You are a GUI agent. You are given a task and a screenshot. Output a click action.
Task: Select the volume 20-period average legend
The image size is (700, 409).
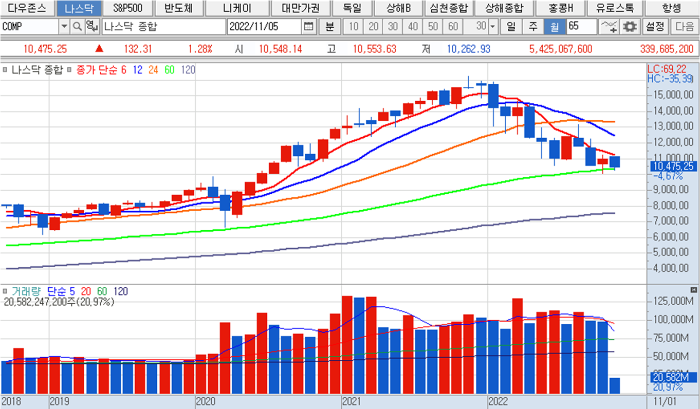pos(86,291)
